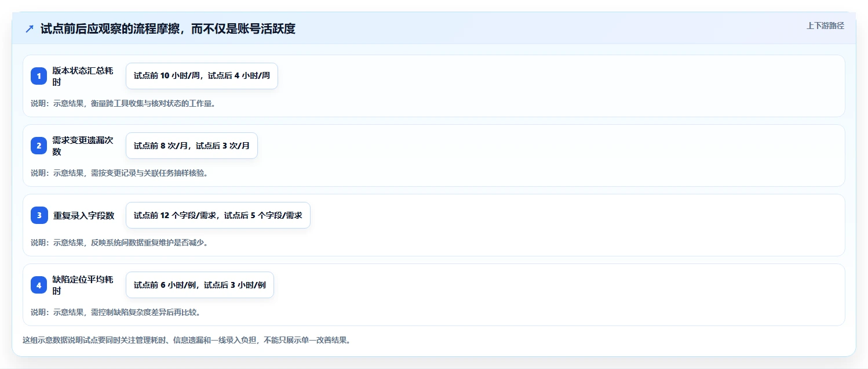Click footer text starting 这组示意数据说明试点
Viewport: 868px width, 369px height.
pyautogui.click(x=187, y=340)
